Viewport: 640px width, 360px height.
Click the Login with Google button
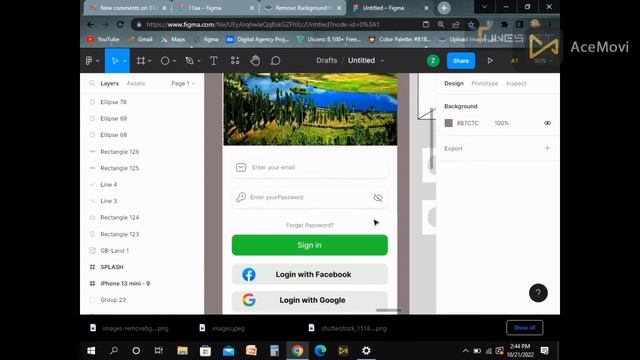309,300
